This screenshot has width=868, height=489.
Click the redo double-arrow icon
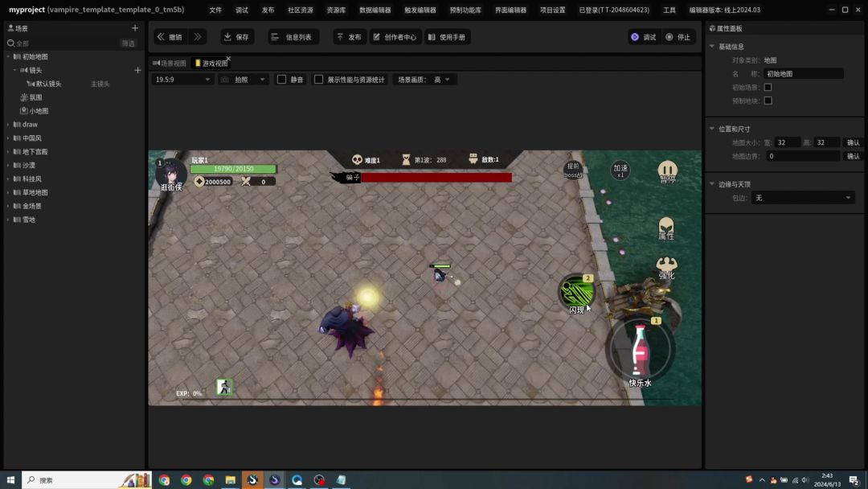pyautogui.click(x=198, y=37)
